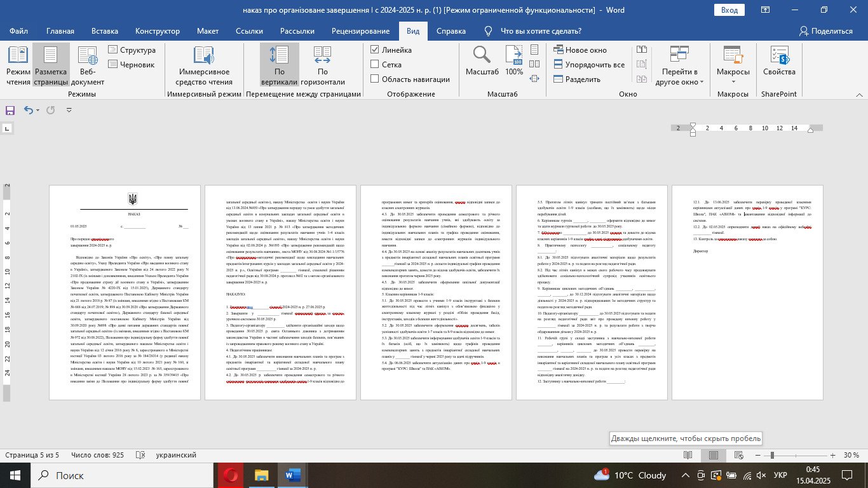The image size is (868, 488).
Task: Click the first page thumbnail titled НАКАЗ
Action: coord(125,292)
